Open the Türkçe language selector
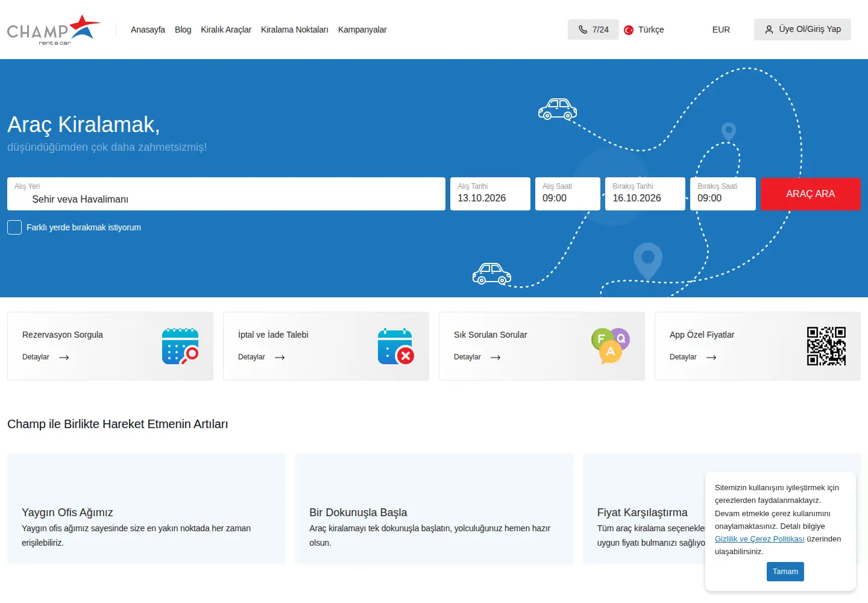 click(x=644, y=30)
